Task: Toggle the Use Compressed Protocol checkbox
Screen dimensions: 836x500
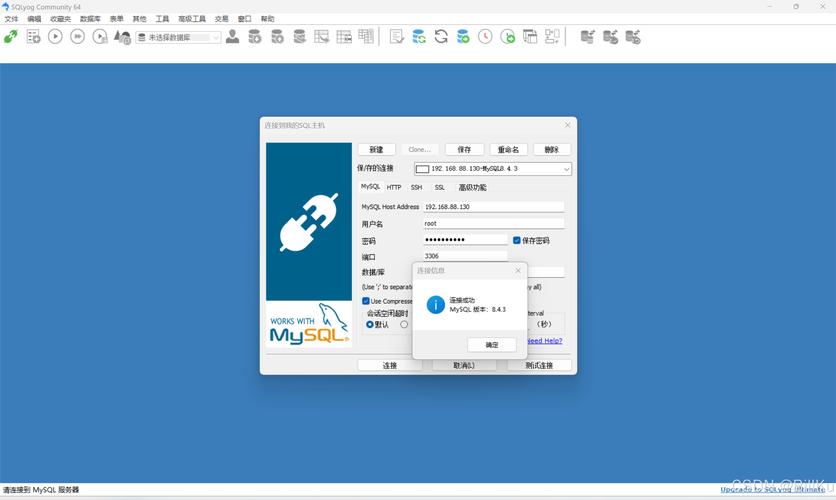Action: coord(366,301)
